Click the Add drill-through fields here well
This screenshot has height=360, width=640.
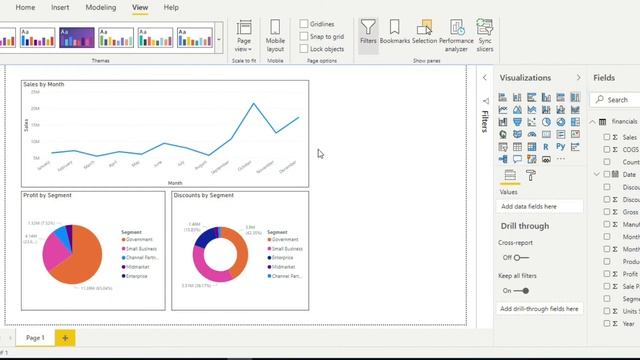point(540,309)
